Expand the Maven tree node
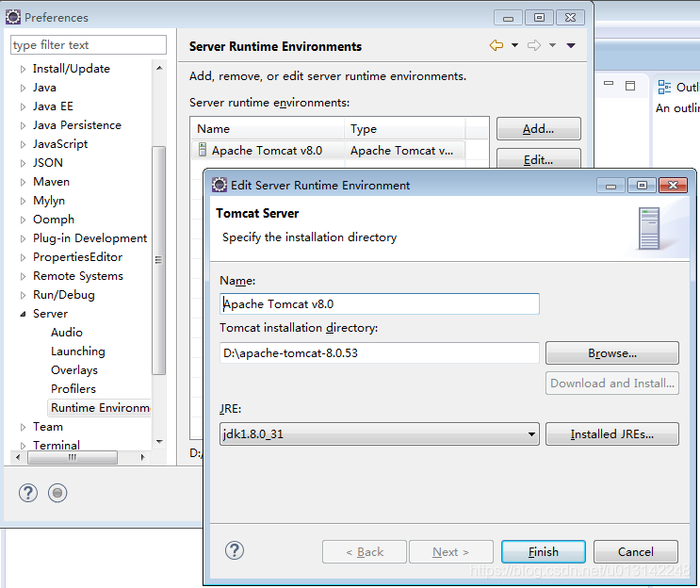Image resolution: width=700 pixels, height=588 pixels. coord(24,182)
